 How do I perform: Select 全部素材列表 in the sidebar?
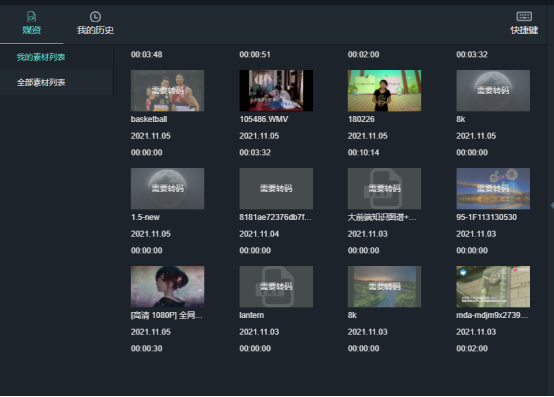coord(57,82)
